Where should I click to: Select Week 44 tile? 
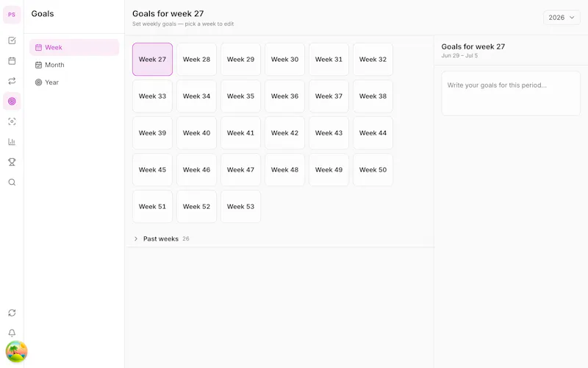[x=373, y=133]
